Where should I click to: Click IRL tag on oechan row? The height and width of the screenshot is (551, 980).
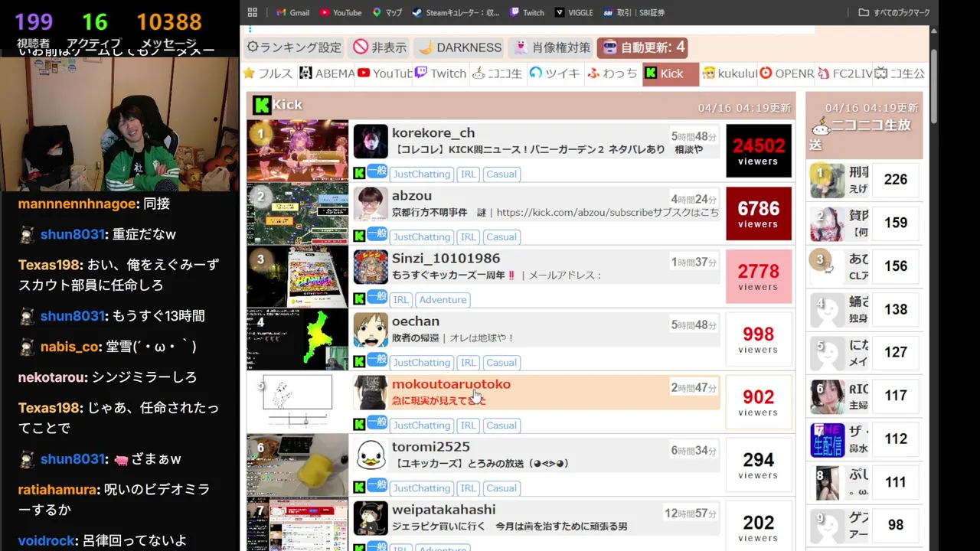click(469, 363)
